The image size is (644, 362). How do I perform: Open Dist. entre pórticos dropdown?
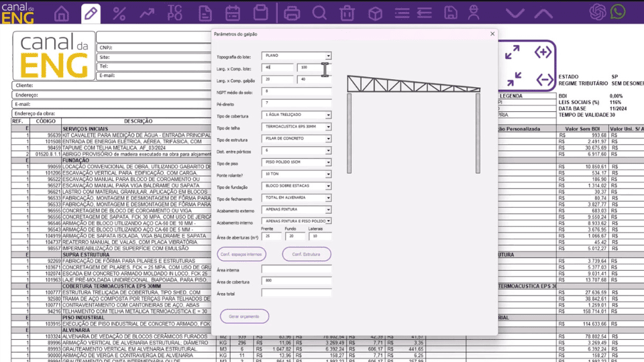click(x=328, y=151)
